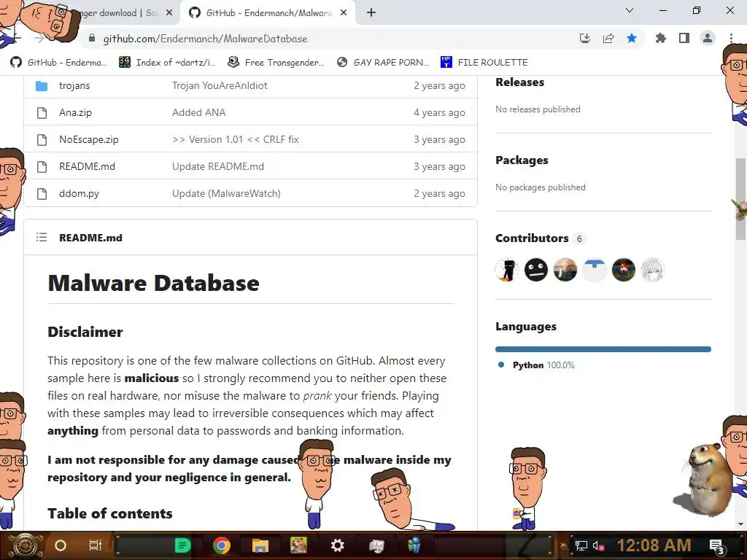Open the Releases section heading
The height and width of the screenshot is (560, 747).
(519, 82)
